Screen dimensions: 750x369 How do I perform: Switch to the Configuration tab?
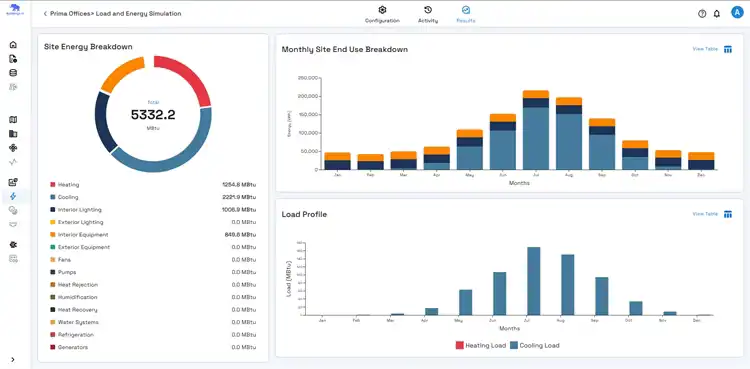coord(382,14)
